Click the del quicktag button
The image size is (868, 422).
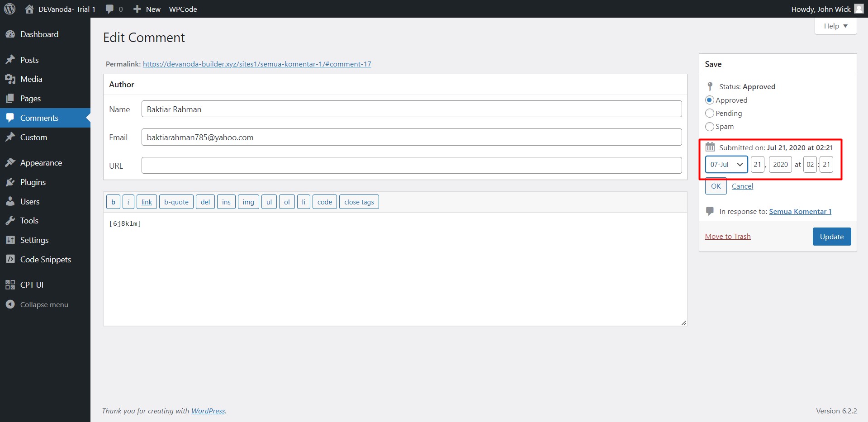(x=205, y=202)
